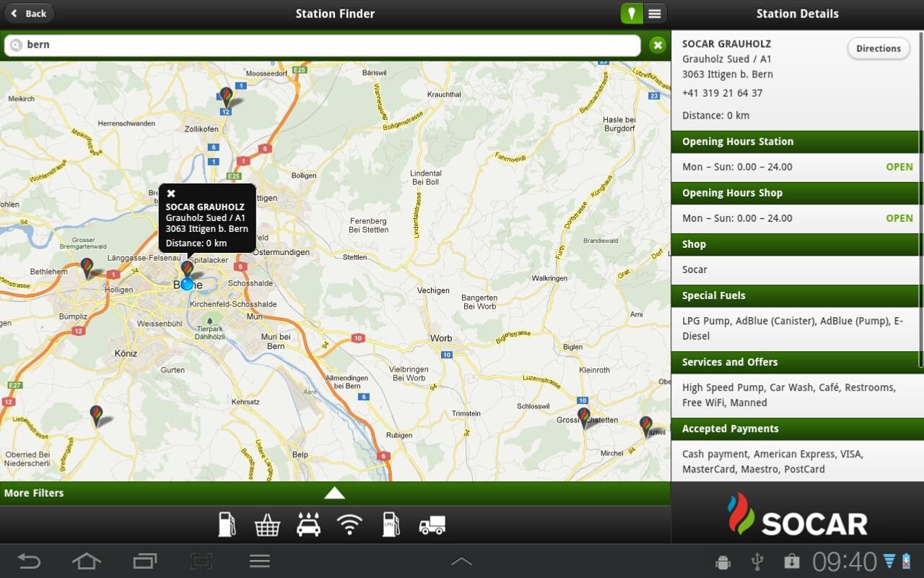Tap the Worb label on the map
Screen dimensions: 924x578
click(441, 338)
